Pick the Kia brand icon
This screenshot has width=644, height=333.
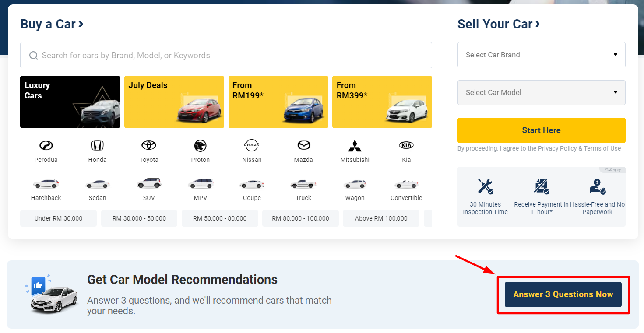pyautogui.click(x=406, y=145)
